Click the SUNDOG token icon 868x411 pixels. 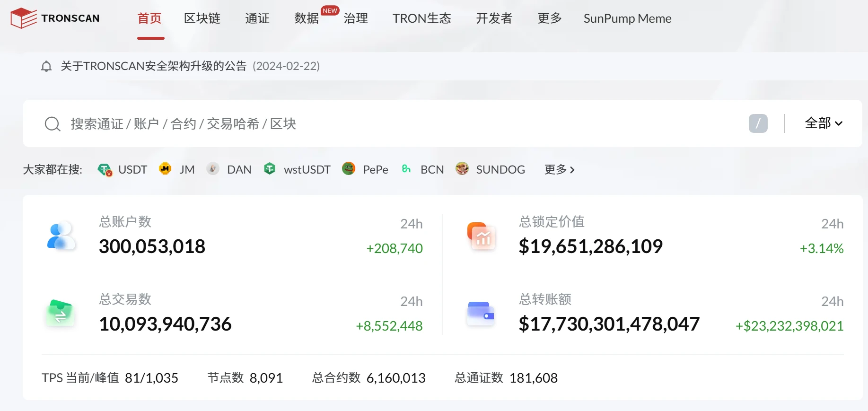(x=462, y=169)
